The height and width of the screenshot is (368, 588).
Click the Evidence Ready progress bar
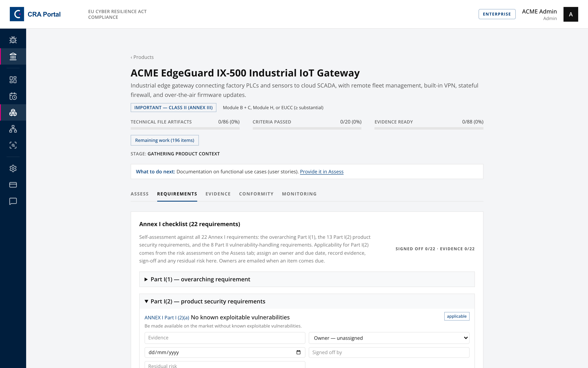point(429,128)
